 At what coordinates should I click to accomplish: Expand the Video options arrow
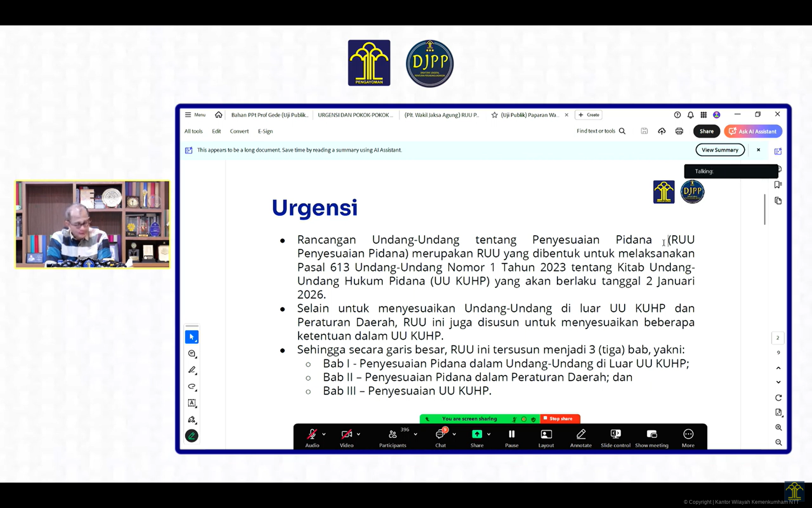click(x=359, y=434)
